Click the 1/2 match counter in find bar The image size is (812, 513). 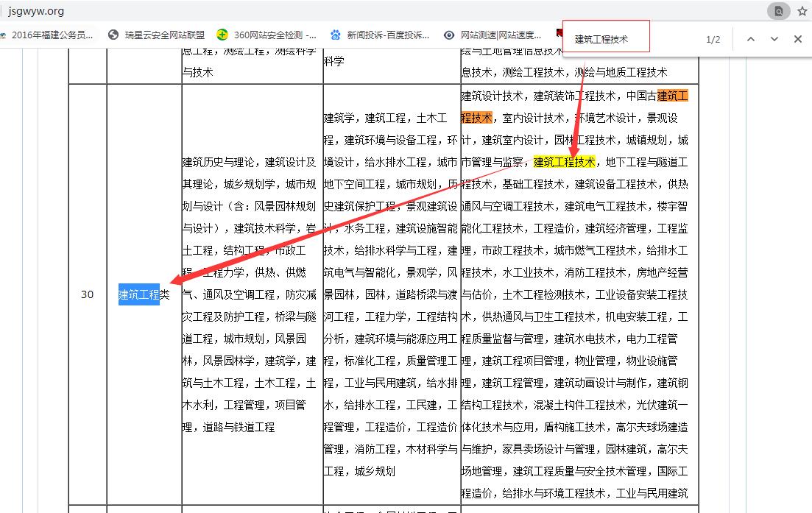[x=713, y=40]
